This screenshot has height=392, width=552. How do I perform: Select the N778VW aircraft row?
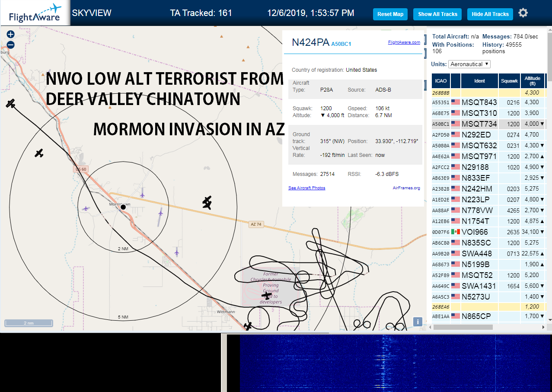(x=488, y=210)
